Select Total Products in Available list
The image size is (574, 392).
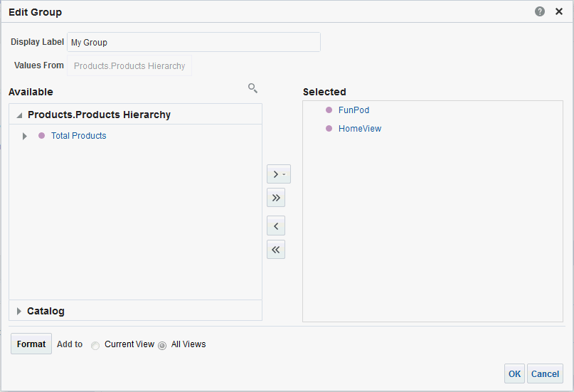[78, 136]
